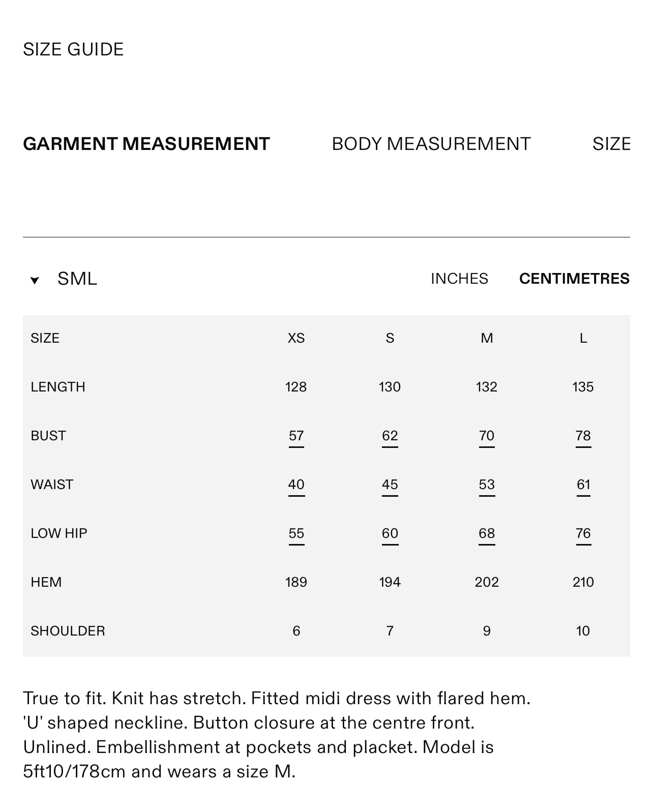
Task: Click the SML section heading
Action: point(77,279)
